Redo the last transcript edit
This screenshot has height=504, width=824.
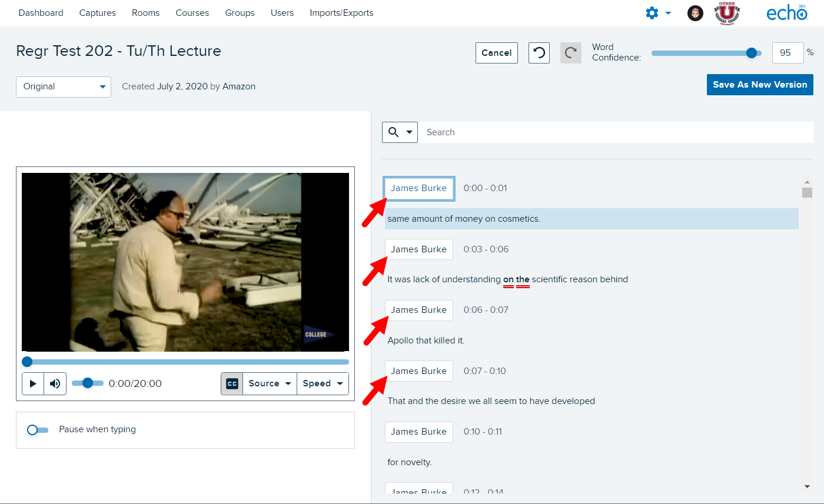pos(570,53)
